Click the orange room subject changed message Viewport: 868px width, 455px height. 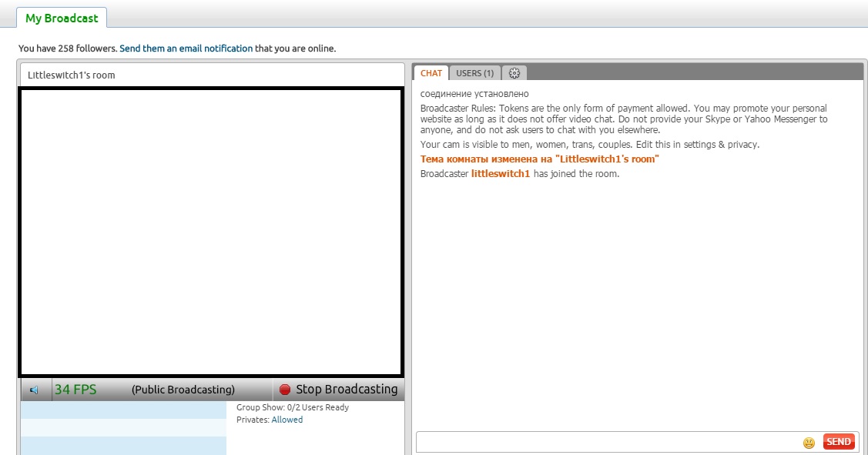click(539, 159)
